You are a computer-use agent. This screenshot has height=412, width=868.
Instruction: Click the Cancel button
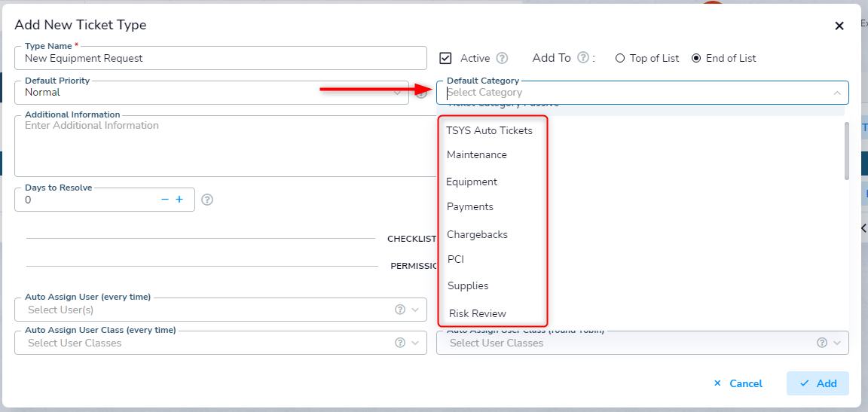[x=738, y=383]
